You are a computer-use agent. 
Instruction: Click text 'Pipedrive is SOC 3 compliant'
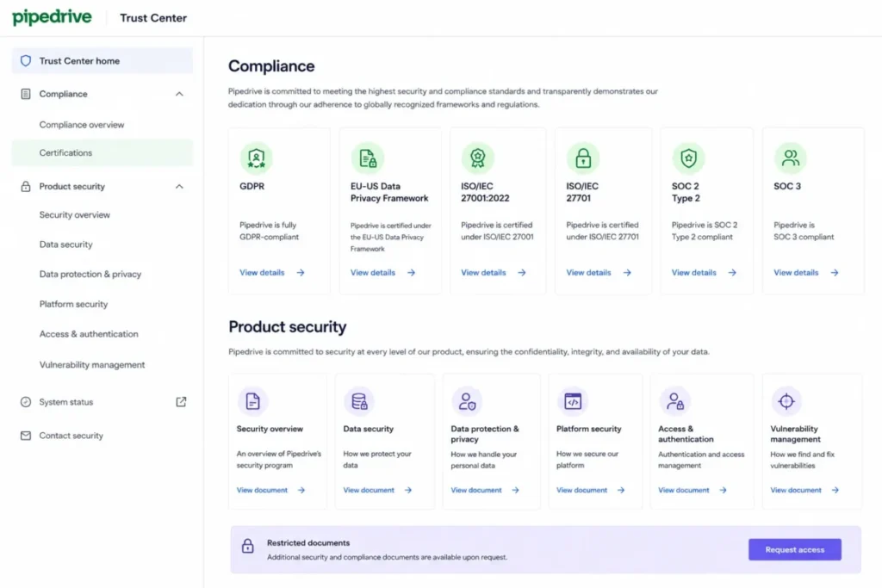coord(804,231)
